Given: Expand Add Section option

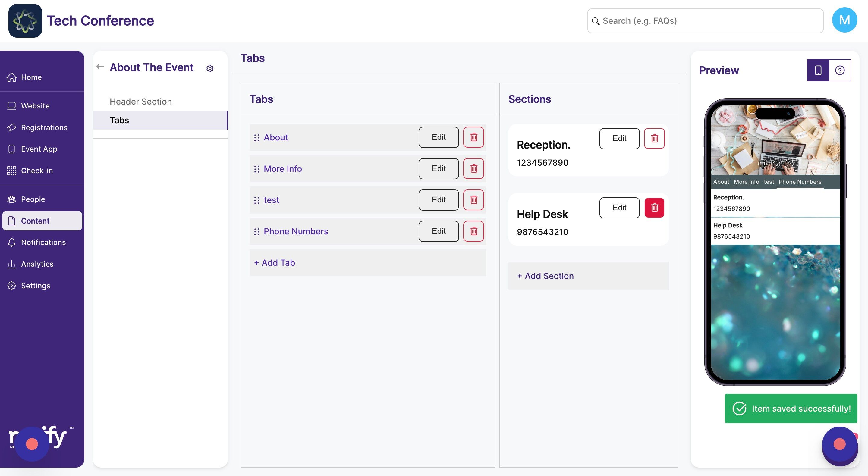Looking at the screenshot, I should tap(546, 276).
